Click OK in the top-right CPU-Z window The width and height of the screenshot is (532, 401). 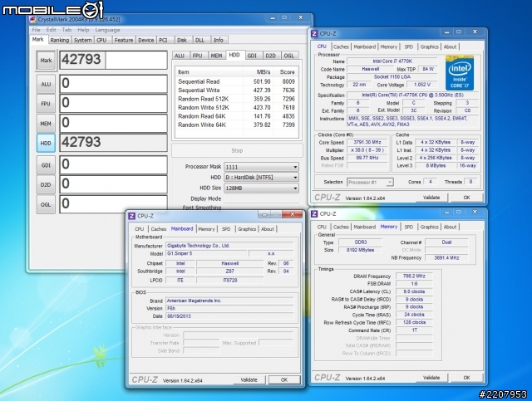tap(466, 198)
